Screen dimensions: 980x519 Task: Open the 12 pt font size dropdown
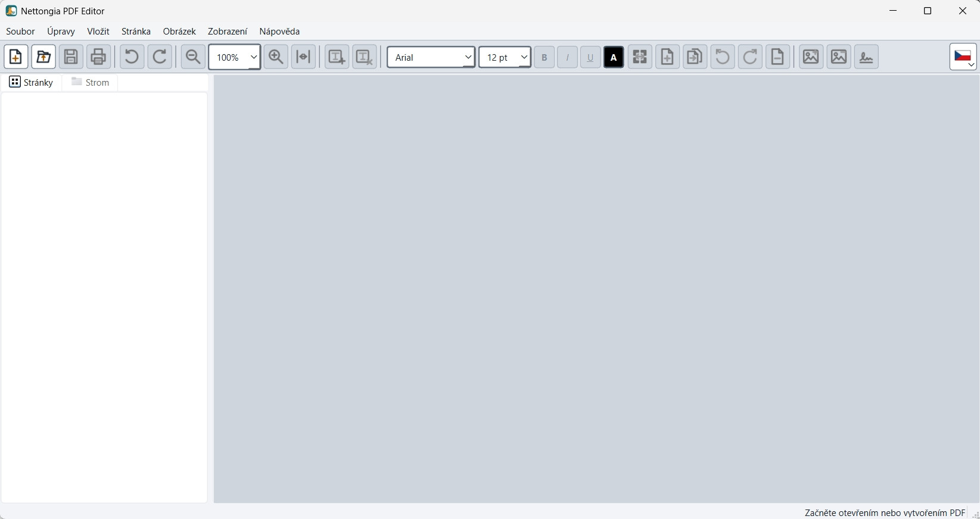click(505, 57)
